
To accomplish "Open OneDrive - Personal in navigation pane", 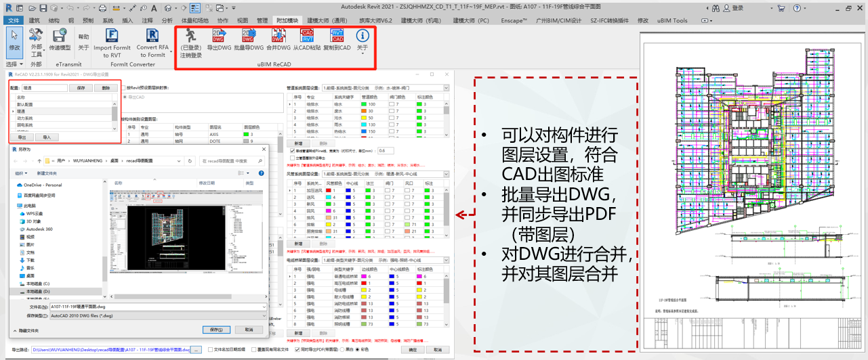I will (42, 185).
